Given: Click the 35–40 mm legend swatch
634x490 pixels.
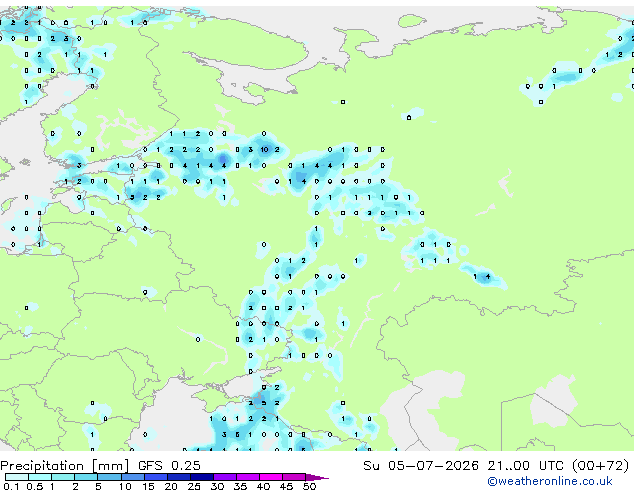Looking at the screenshot, I should [x=247, y=477].
